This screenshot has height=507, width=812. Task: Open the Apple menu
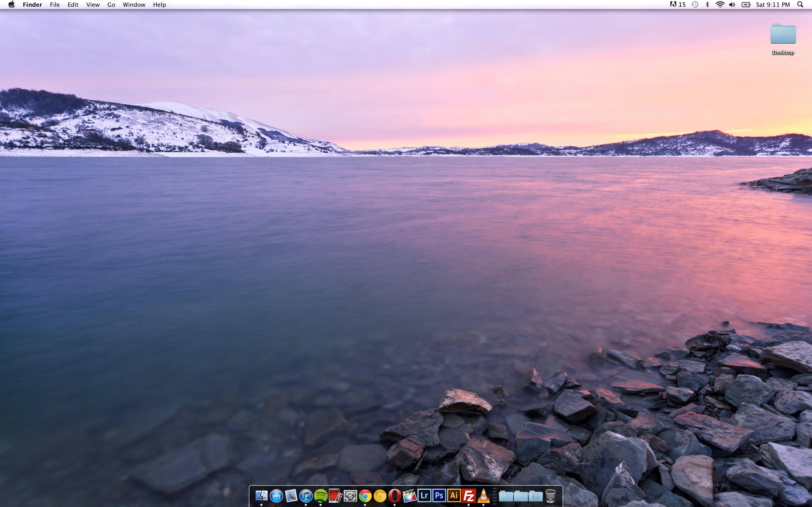coord(11,5)
